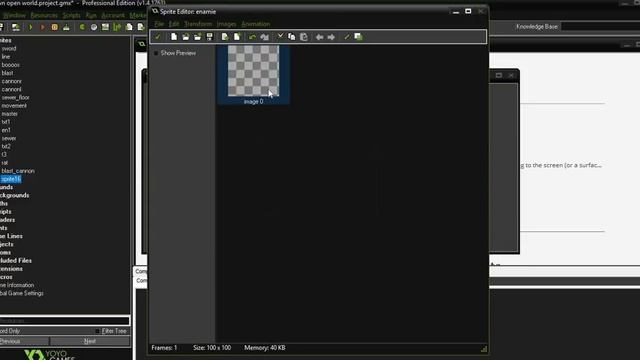Copy the selected image icon

click(x=292, y=37)
